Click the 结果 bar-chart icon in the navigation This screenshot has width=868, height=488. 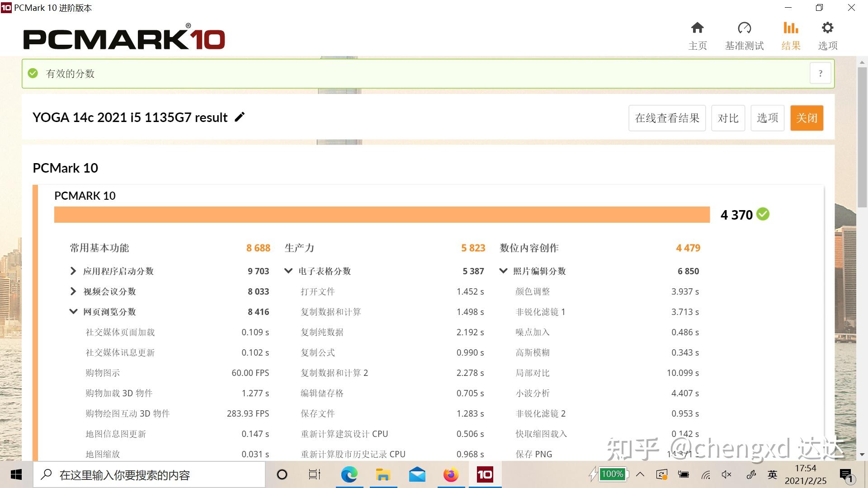click(x=790, y=28)
